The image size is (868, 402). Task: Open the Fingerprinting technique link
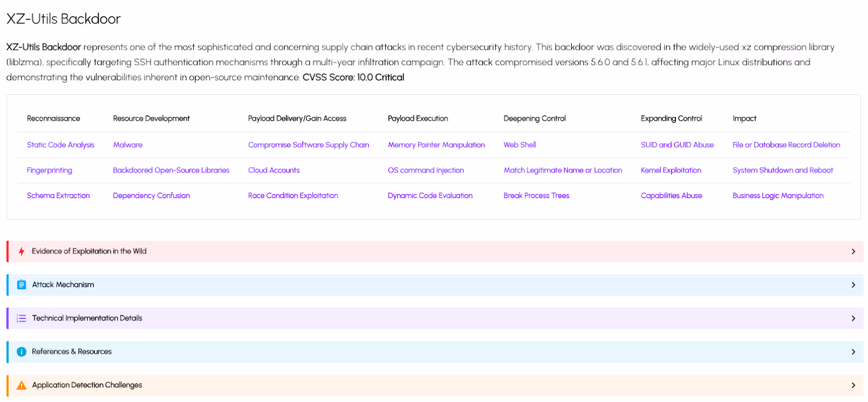(49, 170)
